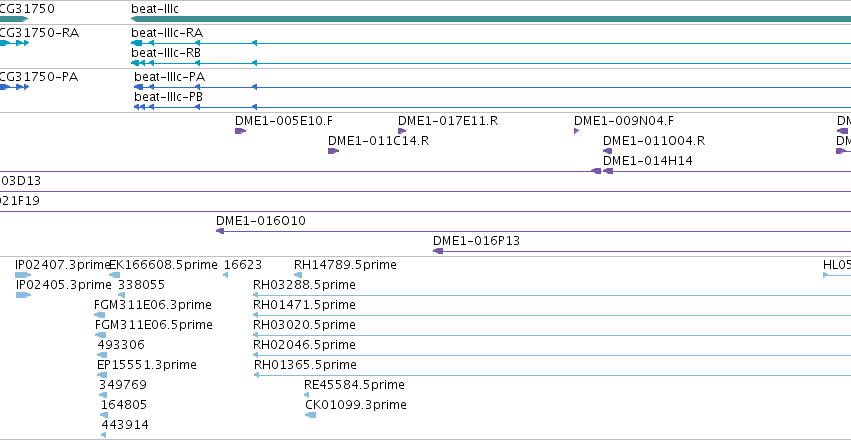
Task: Select the RE45584.5prime label
Action: 354,385
